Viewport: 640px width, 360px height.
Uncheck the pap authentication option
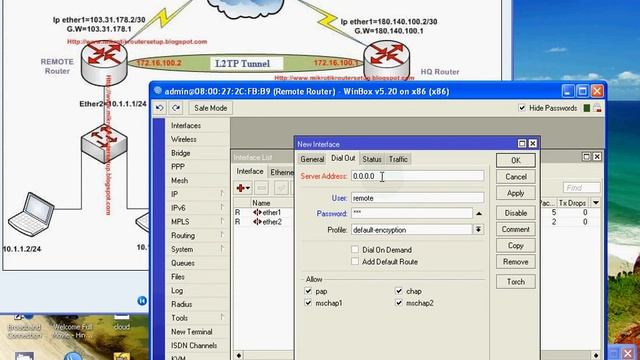point(308,291)
